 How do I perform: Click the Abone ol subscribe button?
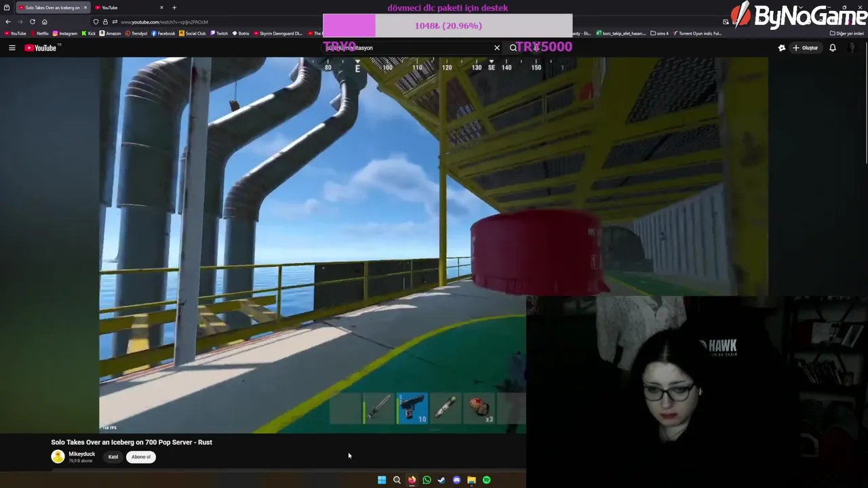pos(141,457)
